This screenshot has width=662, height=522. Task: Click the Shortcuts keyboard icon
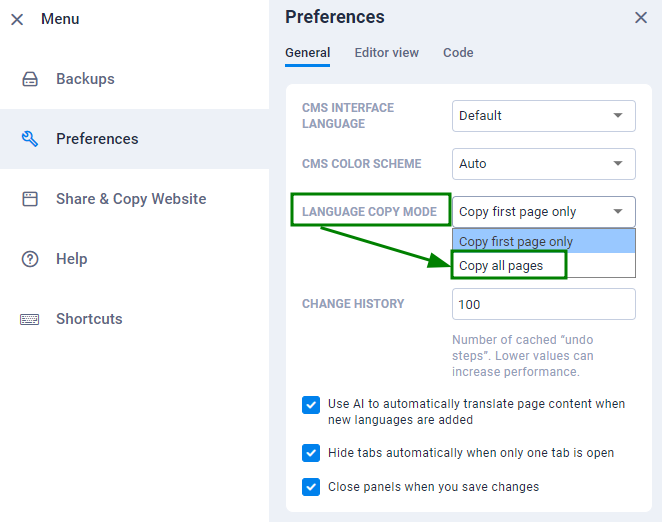(30, 319)
